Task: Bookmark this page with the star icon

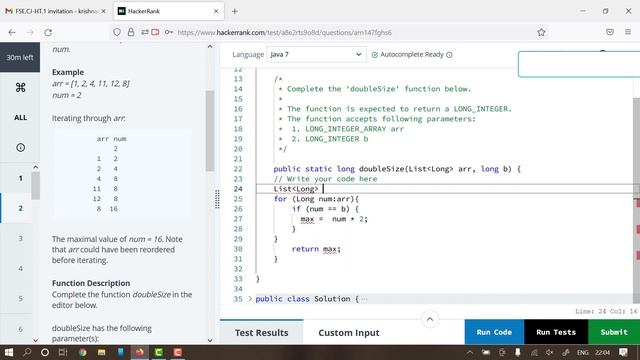Action: (x=541, y=32)
